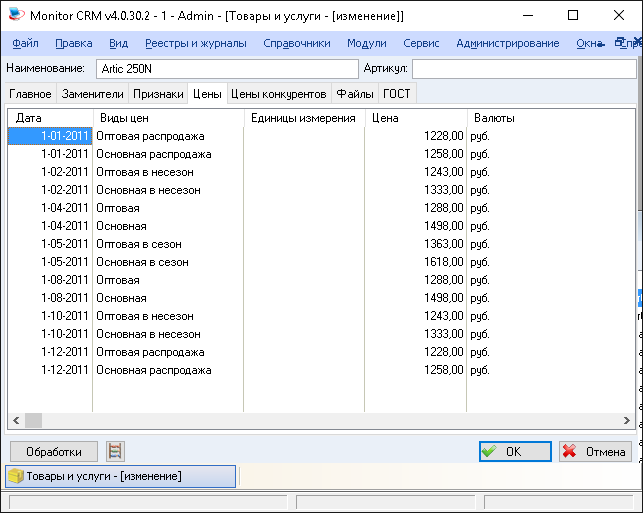This screenshot has width=643, height=513.
Task: Open the Реестры и журналы menu
Action: (196, 43)
